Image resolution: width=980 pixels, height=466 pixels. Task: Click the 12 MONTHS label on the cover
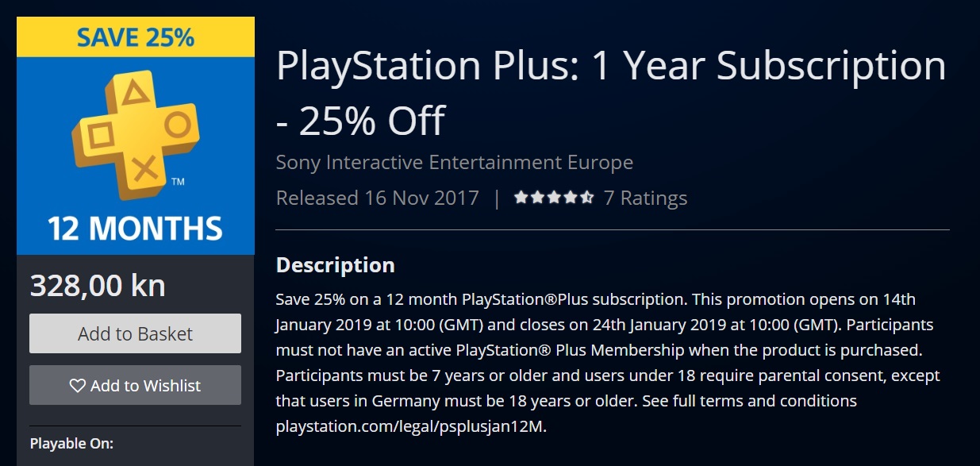coord(136,229)
